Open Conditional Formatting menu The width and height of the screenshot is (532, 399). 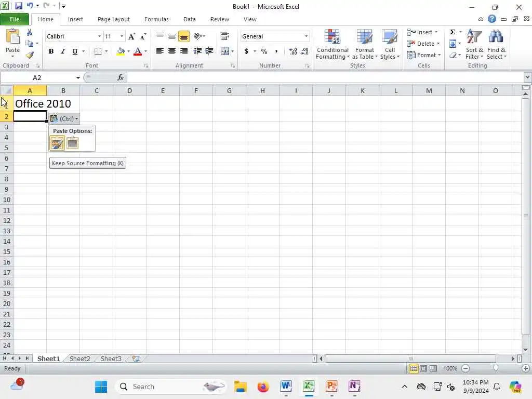332,44
